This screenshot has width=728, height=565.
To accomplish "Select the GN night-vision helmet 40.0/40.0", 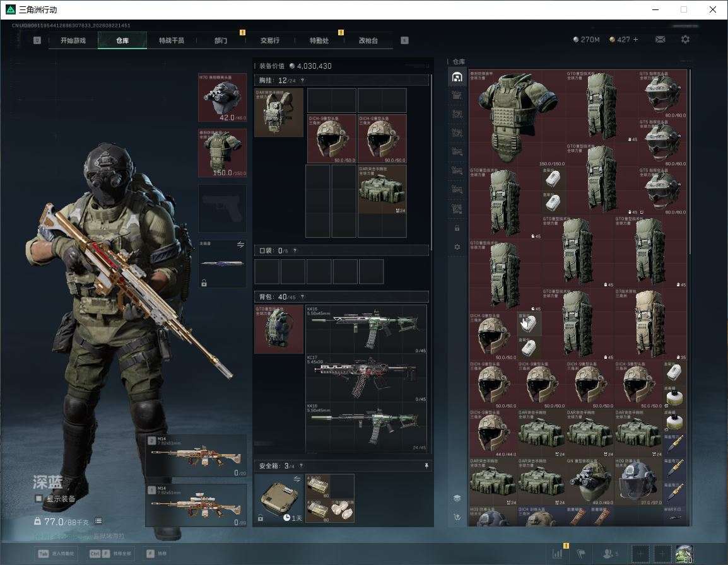I will tap(590, 481).
